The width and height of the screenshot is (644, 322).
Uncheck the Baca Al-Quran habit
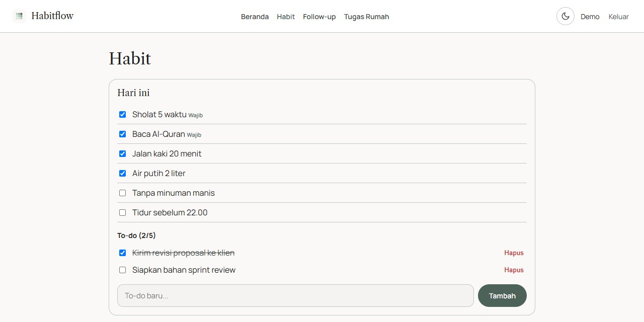point(122,134)
